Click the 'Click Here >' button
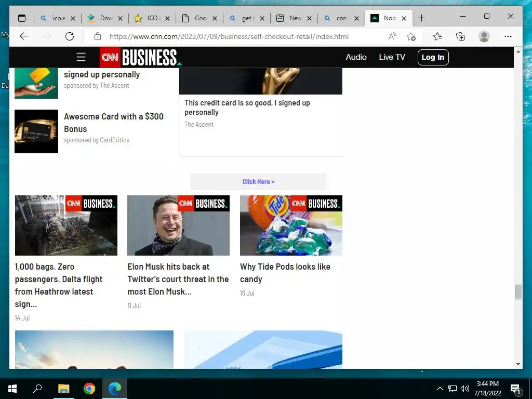 pos(258,181)
